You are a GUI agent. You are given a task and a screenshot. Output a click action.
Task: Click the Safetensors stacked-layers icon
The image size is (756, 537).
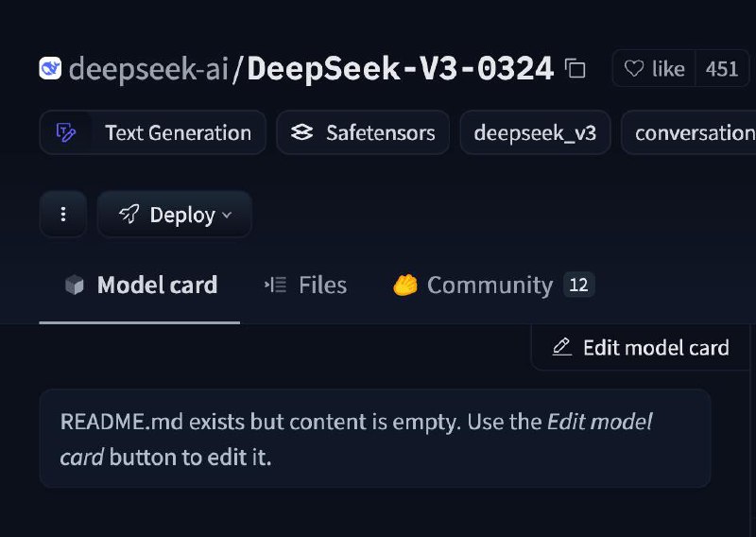(301, 132)
